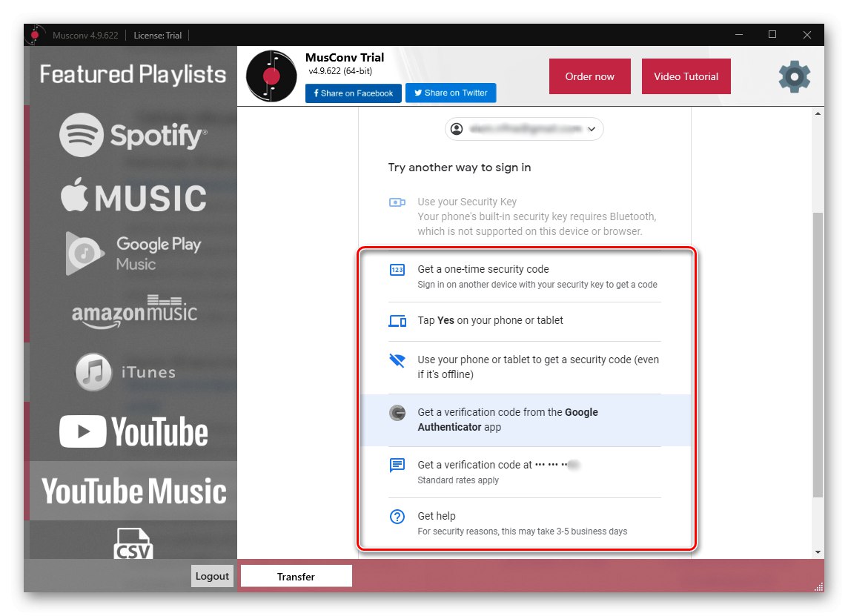The height and width of the screenshot is (616, 848).
Task: Click the Transfer button
Action: (296, 577)
